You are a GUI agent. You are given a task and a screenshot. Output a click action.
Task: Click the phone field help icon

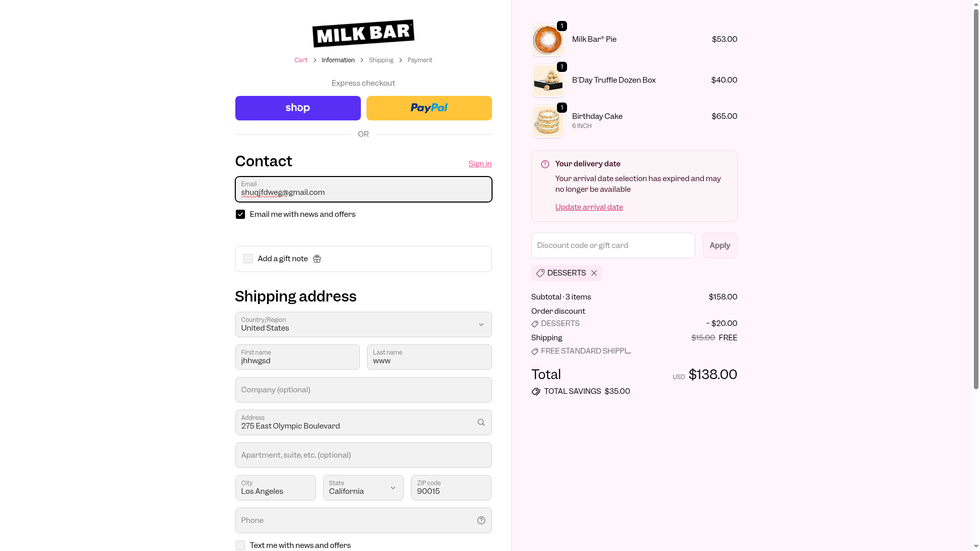[481, 520]
